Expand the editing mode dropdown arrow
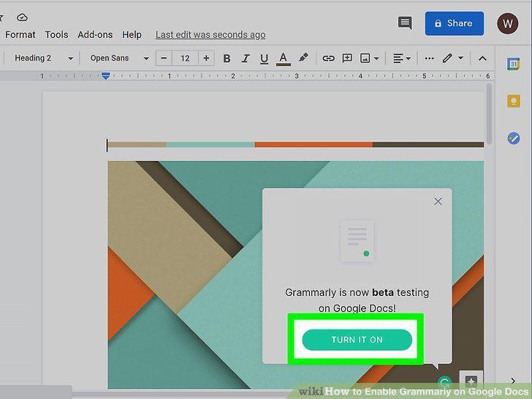 click(460, 58)
